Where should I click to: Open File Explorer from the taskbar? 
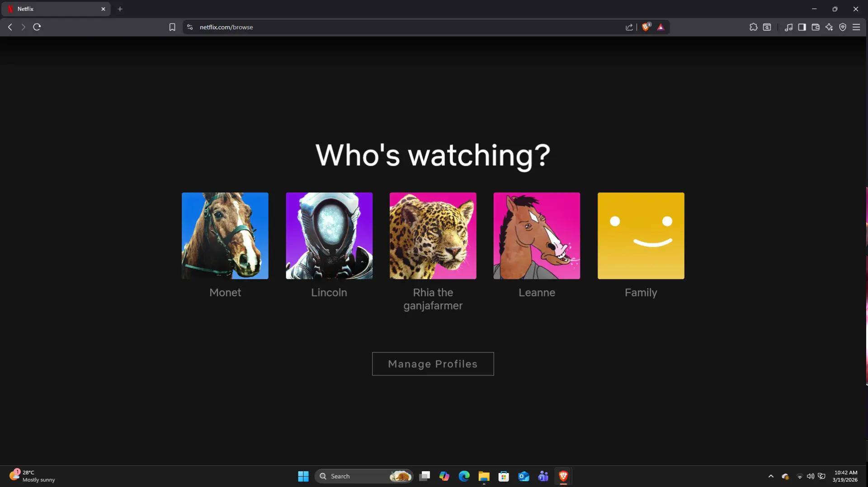[484, 476]
